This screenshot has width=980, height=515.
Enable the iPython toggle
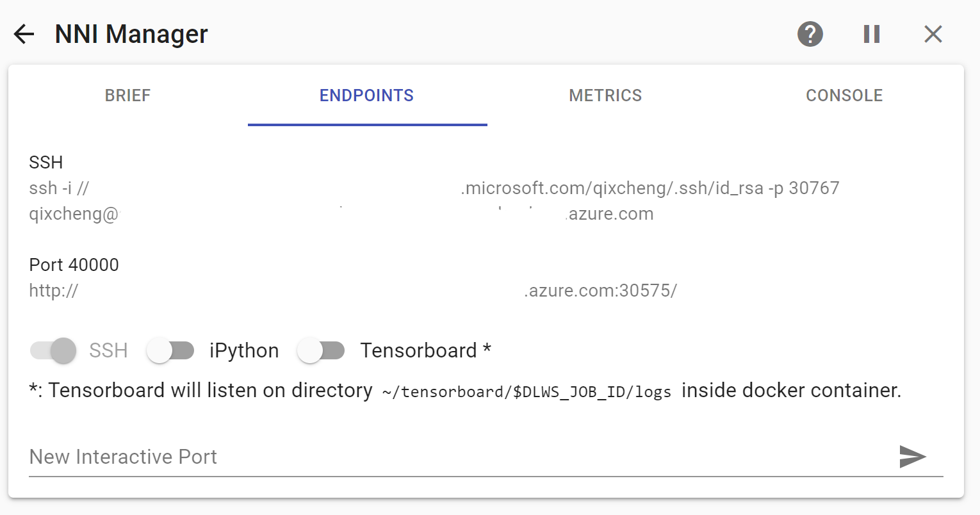click(170, 350)
